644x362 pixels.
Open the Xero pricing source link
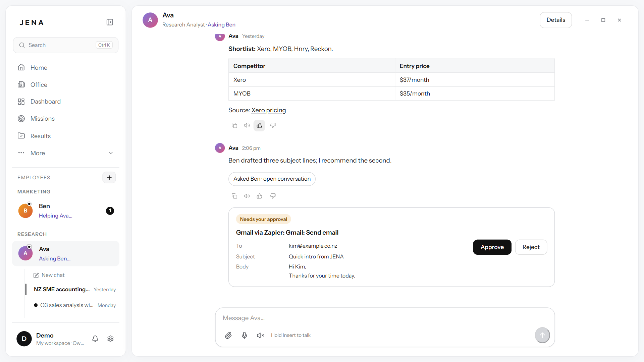pos(269,110)
